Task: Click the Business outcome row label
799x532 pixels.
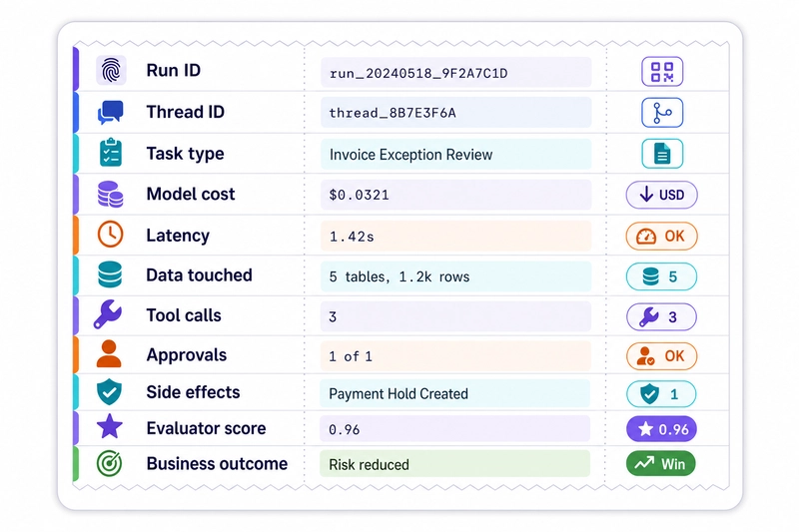Action: point(217,464)
